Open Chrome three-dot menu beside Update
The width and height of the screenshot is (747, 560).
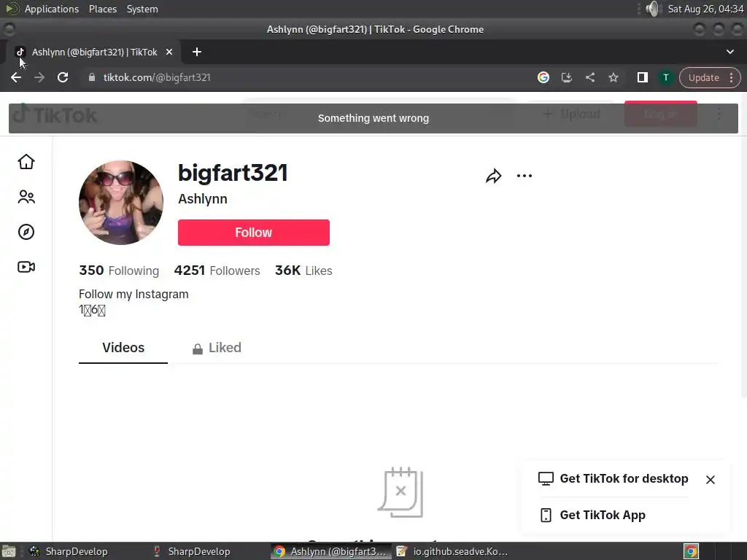[731, 77]
